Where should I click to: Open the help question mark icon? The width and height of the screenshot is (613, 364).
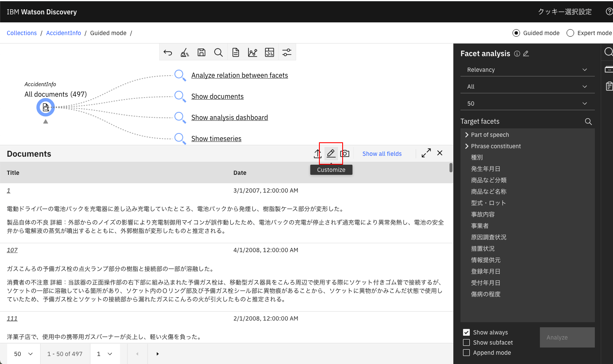pos(609,12)
